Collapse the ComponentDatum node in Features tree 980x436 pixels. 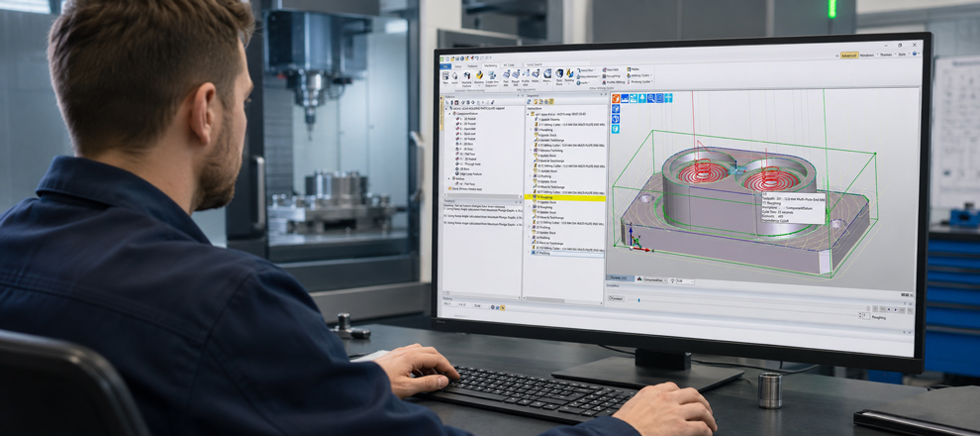pyautogui.click(x=449, y=113)
